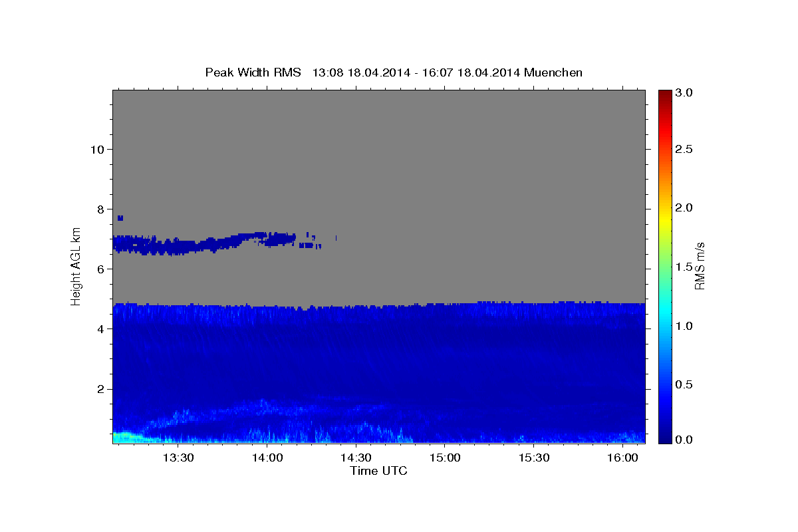Click the height tick label 8
This screenshot has width=798, height=532.
click(100, 209)
